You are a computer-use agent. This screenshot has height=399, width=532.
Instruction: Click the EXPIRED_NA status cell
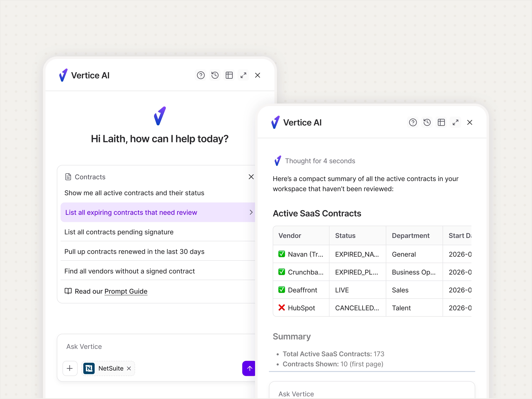pos(357,254)
